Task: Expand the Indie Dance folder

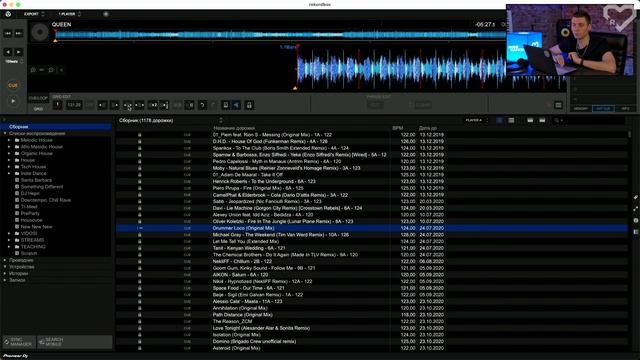Action: click(x=9, y=173)
